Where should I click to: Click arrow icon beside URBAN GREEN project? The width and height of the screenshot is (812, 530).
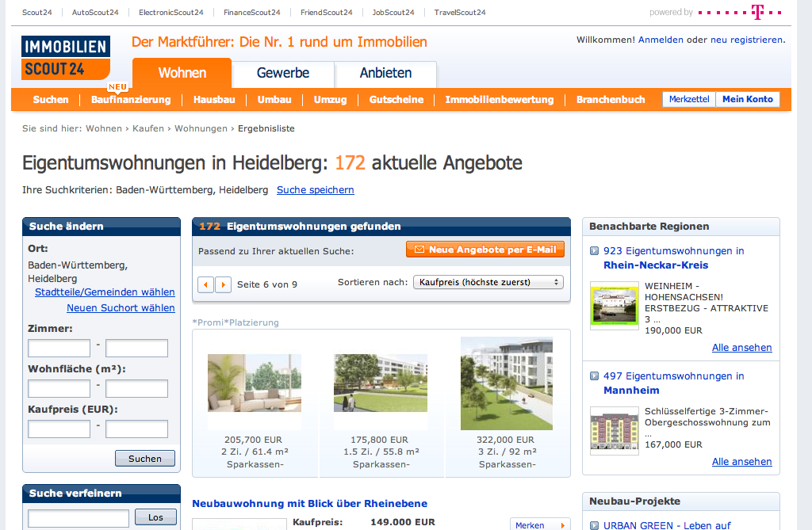tap(595, 526)
